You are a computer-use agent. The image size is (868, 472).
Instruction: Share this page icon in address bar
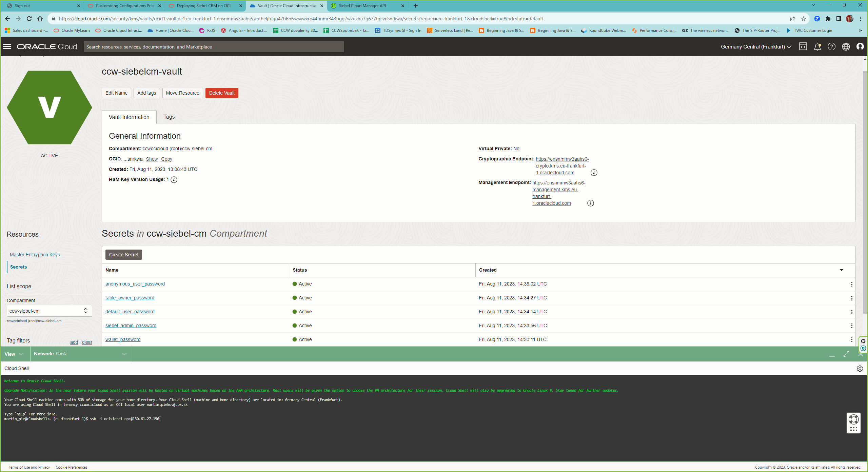click(x=792, y=19)
